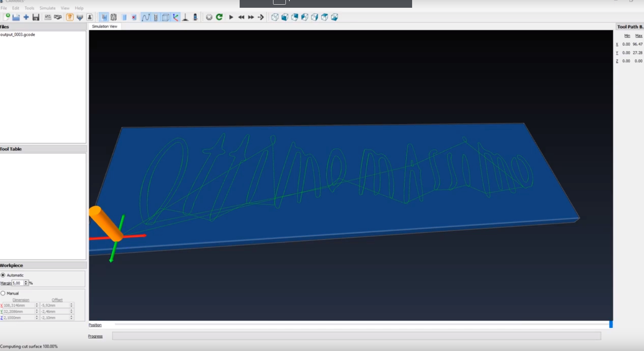
Task: Click the blue plus Add File icon
Action: click(26, 17)
